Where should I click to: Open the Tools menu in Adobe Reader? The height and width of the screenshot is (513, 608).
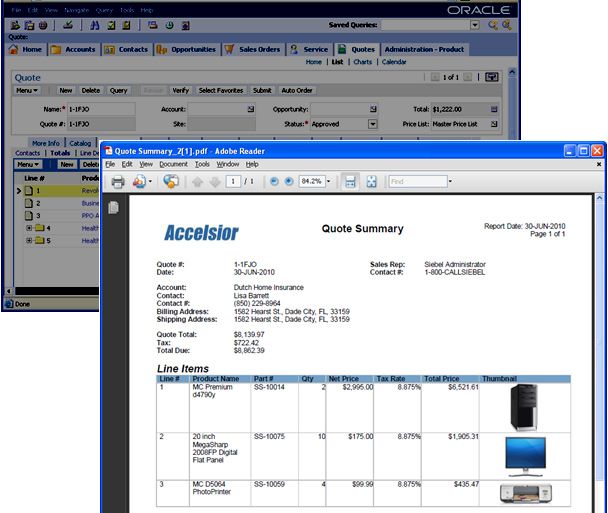click(x=202, y=164)
